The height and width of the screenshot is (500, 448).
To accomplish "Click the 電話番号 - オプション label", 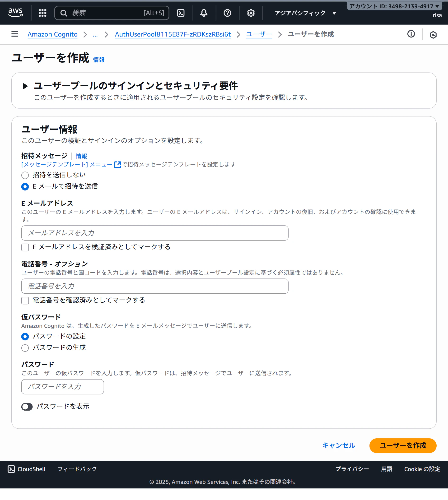I will (x=54, y=264).
